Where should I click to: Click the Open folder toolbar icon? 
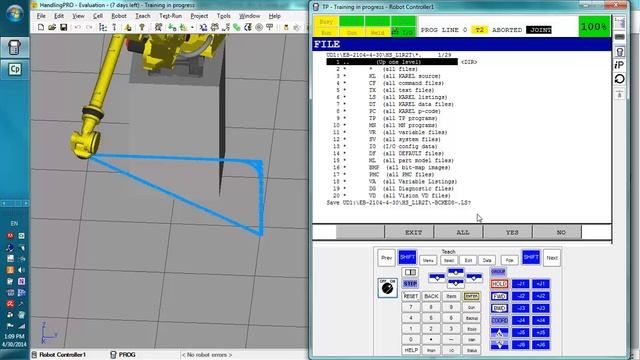tap(52, 27)
